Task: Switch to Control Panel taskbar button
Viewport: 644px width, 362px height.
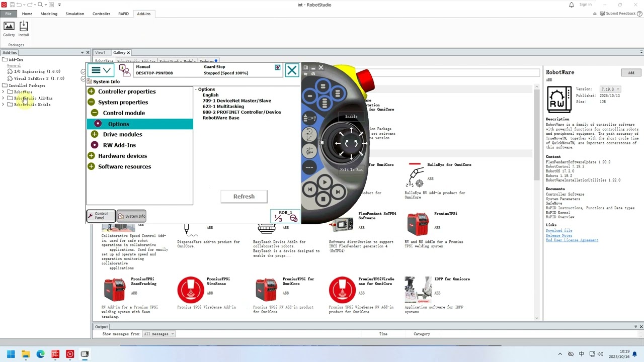Action: coord(101,216)
